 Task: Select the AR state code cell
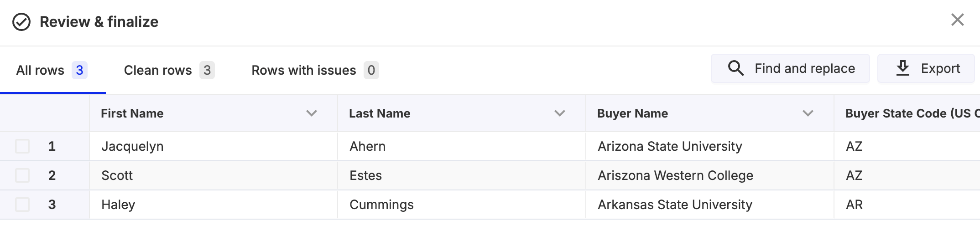pos(854,205)
